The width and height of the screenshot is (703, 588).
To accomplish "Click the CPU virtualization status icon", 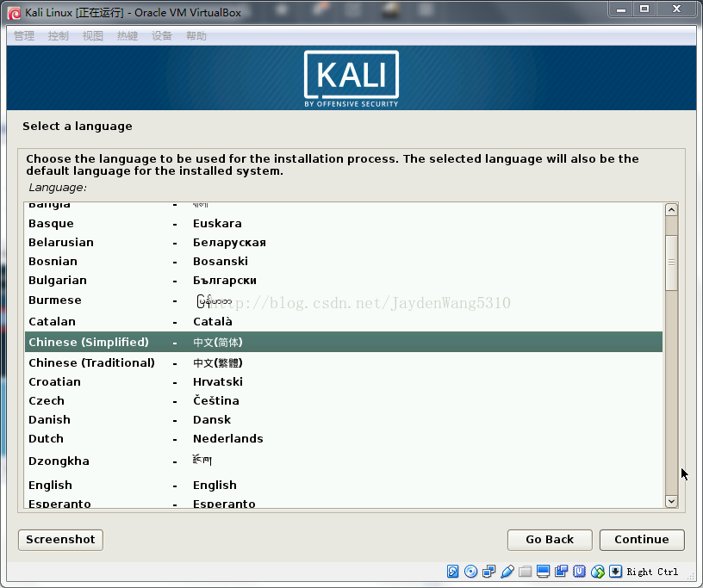I will (579, 572).
